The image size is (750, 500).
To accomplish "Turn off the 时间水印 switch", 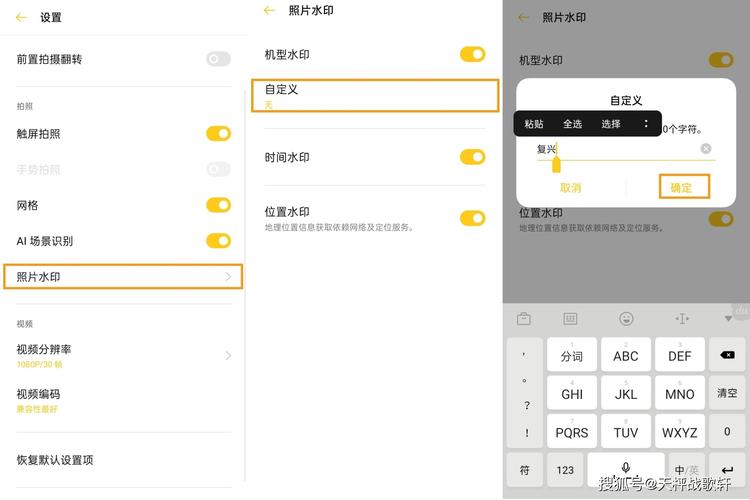I will 472,157.
